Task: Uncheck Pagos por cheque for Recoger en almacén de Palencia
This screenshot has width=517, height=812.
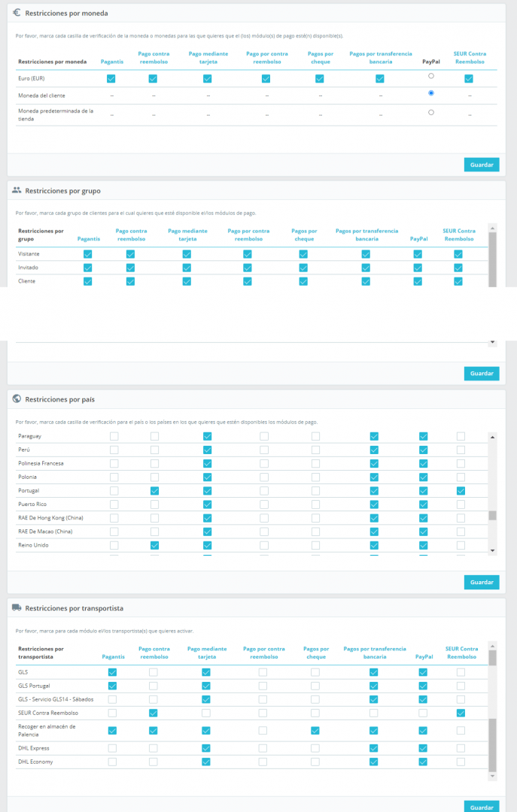Action: tap(315, 731)
